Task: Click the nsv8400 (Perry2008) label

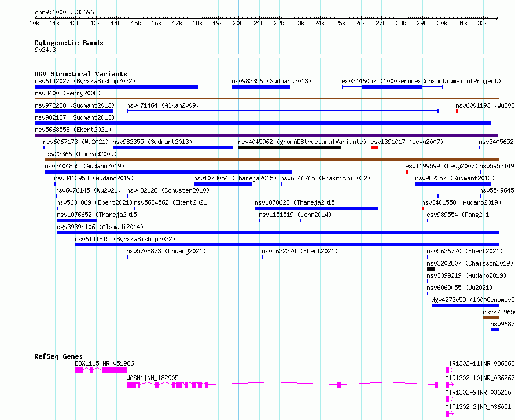Action: 68,93
